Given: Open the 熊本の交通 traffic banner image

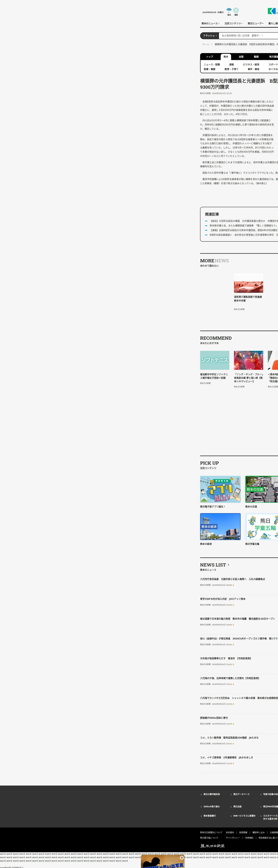Looking at the screenshot, I should [x=262, y=489].
